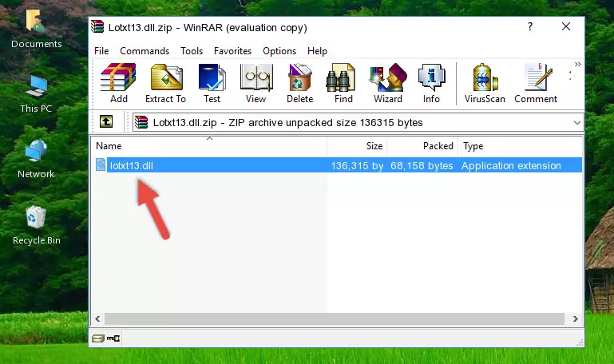This screenshot has width=614, height=364.
Task: Open the Options menu
Action: point(279,51)
